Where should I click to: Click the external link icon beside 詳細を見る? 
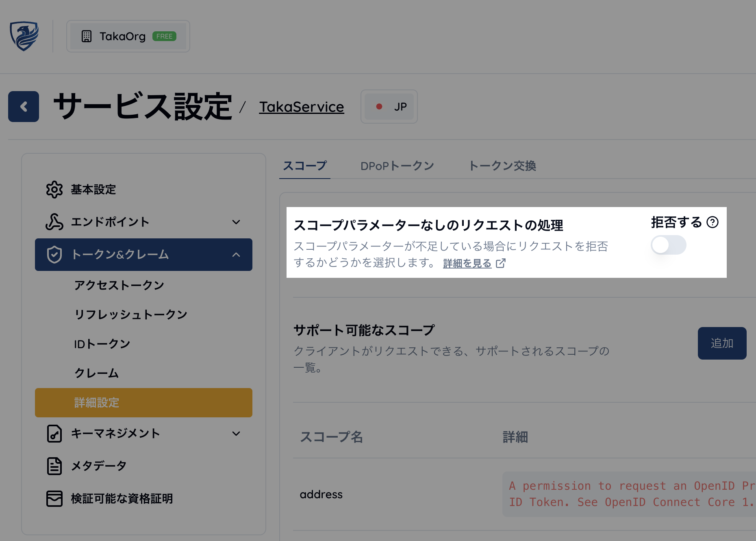501,264
